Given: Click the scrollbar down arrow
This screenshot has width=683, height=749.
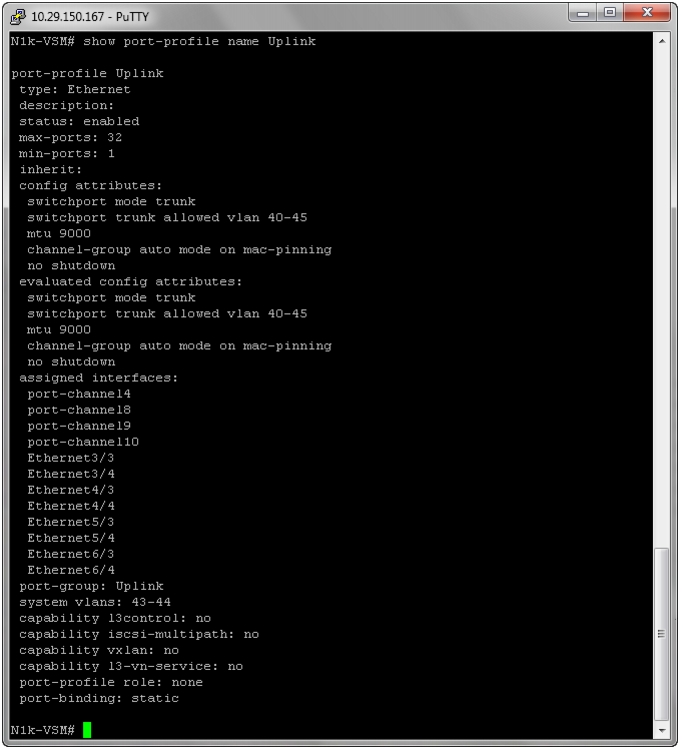Looking at the screenshot, I should point(662,730).
